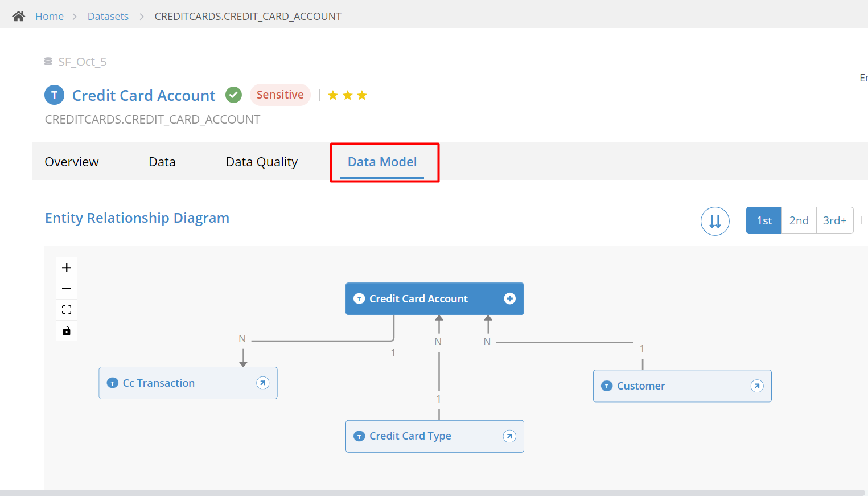This screenshot has height=496, width=868.
Task: Expand the Credit Card Account node
Action: 509,298
